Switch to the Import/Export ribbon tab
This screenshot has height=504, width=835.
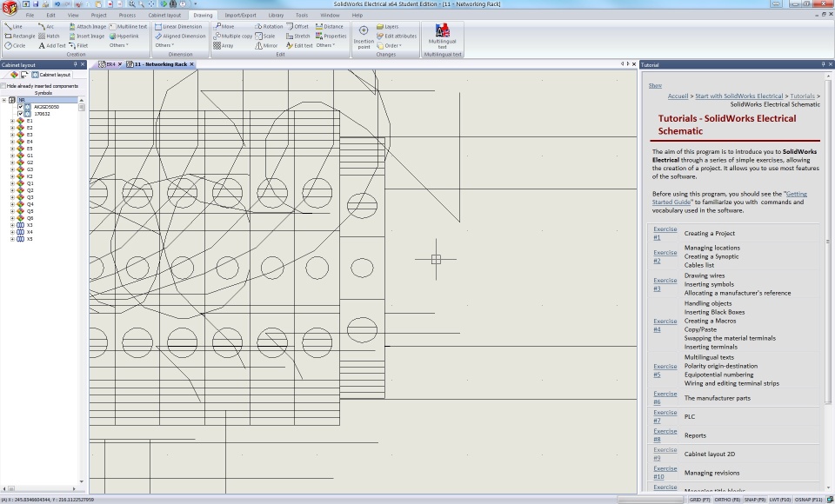click(240, 16)
